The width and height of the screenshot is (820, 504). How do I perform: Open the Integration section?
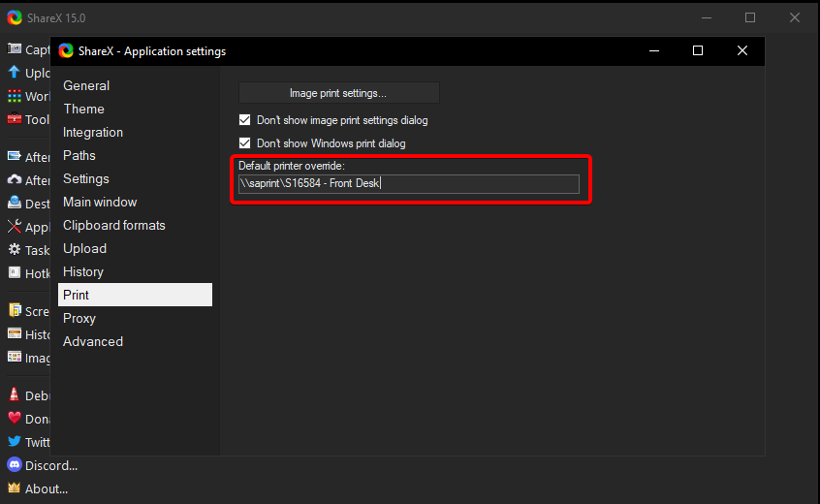click(135, 132)
